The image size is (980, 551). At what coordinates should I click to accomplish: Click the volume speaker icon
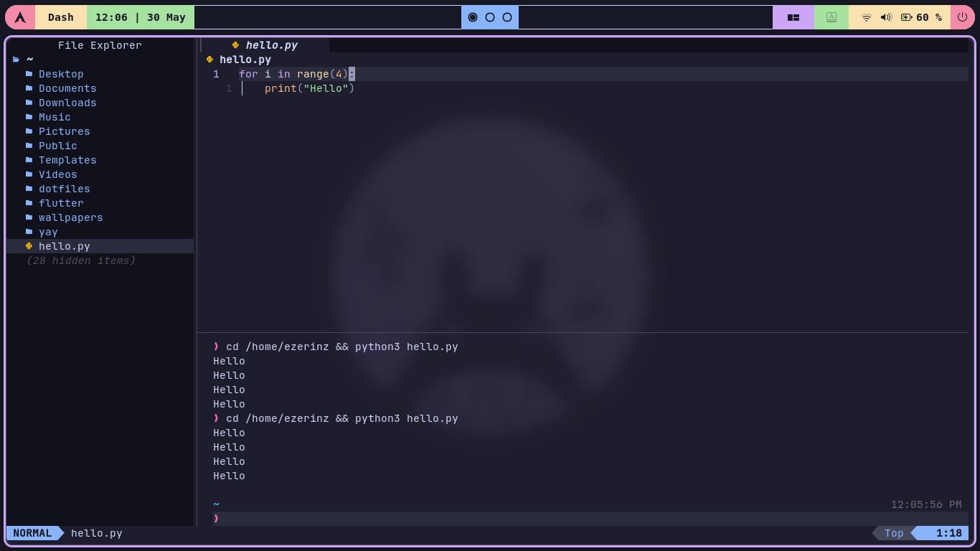pos(885,17)
